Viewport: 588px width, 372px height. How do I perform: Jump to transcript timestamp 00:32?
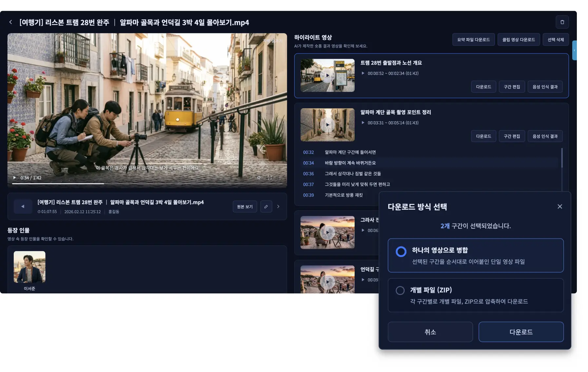(x=308, y=152)
